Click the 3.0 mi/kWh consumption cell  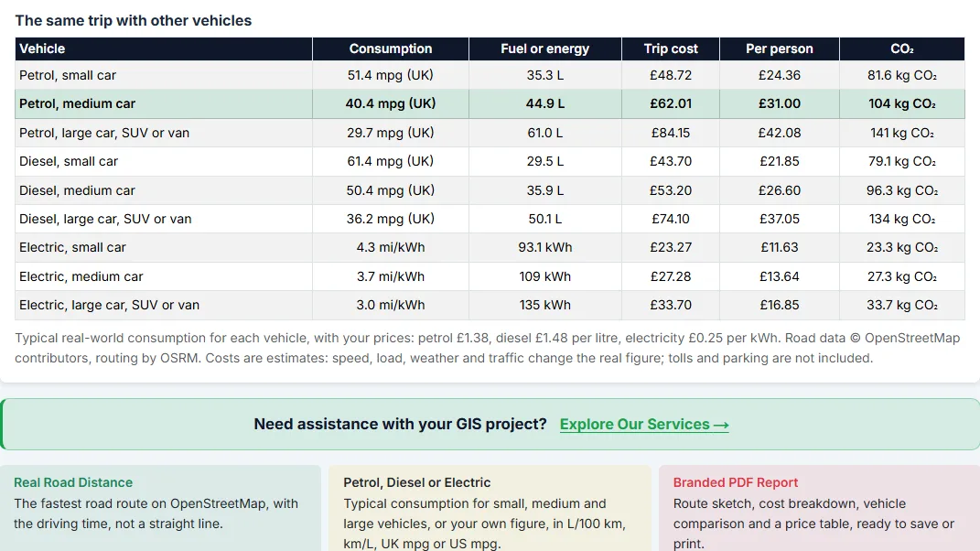391,305
